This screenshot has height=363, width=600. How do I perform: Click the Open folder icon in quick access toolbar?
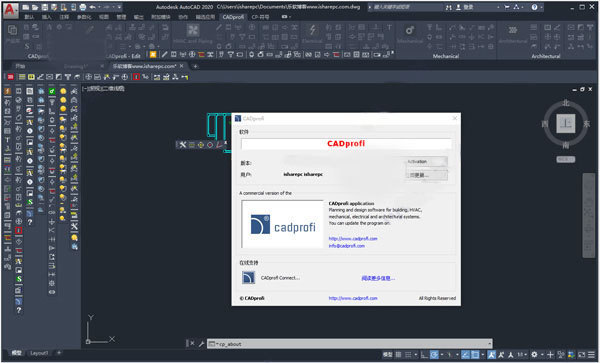(35, 7)
